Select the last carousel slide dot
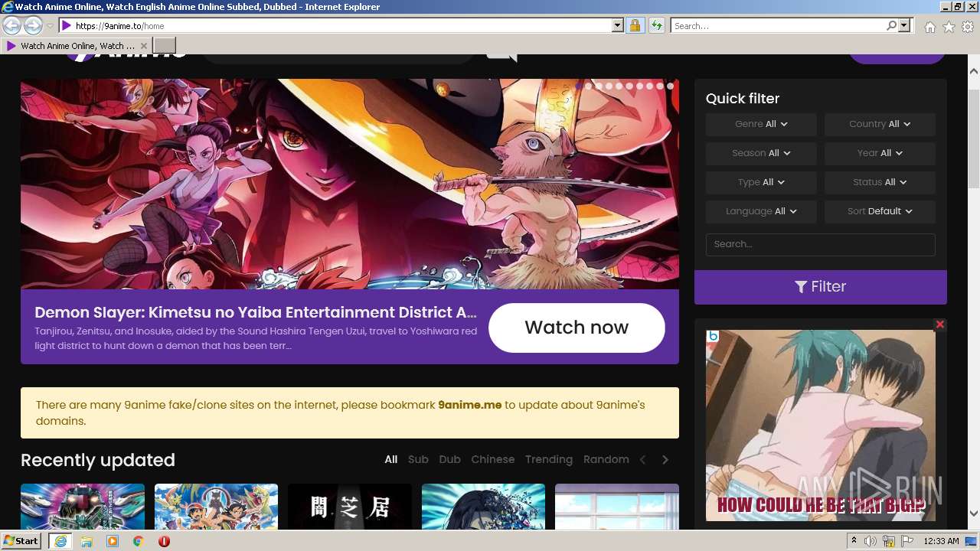 pos(670,86)
